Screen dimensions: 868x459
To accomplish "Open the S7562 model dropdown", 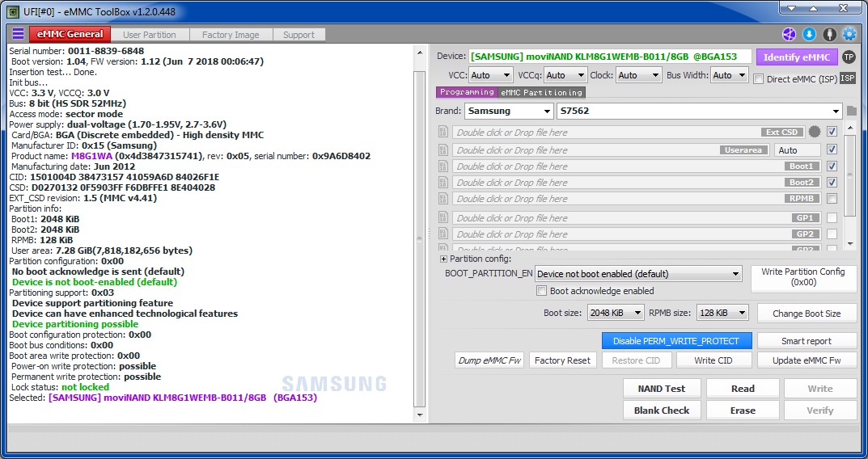I will [x=699, y=112].
